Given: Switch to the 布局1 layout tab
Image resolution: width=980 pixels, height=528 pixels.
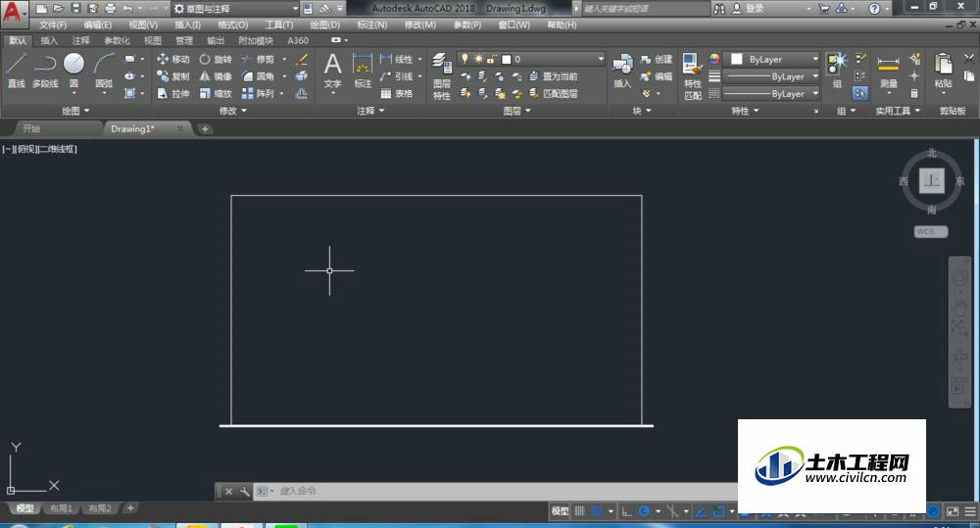Looking at the screenshot, I should point(61,508).
